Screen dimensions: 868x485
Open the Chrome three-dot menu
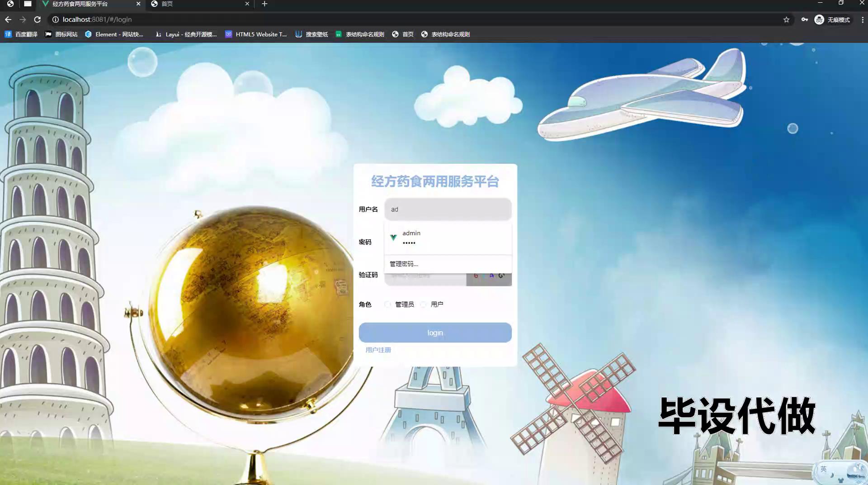coord(862,19)
